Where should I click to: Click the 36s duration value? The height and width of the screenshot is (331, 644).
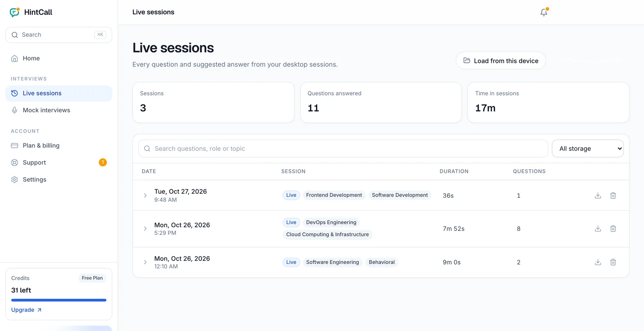coord(448,195)
